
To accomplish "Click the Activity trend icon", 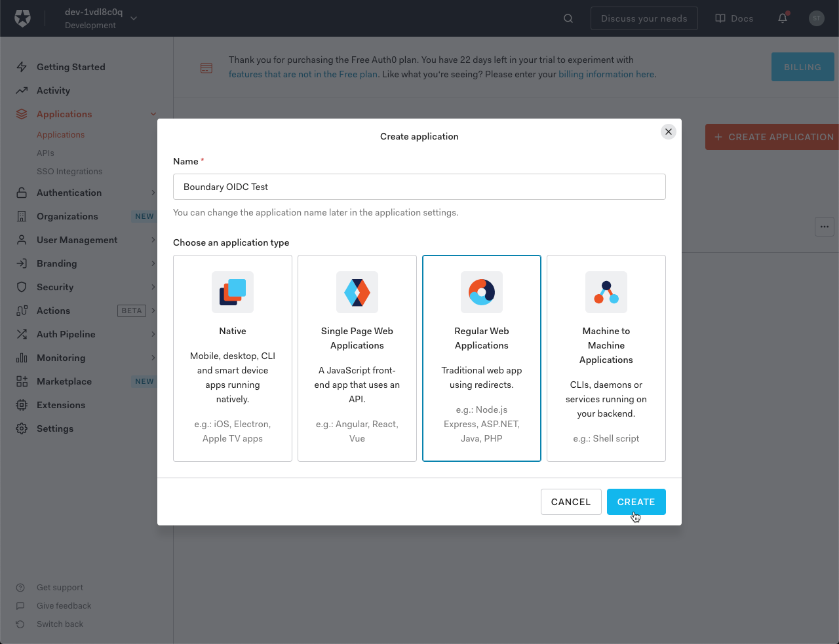I will (x=22, y=90).
